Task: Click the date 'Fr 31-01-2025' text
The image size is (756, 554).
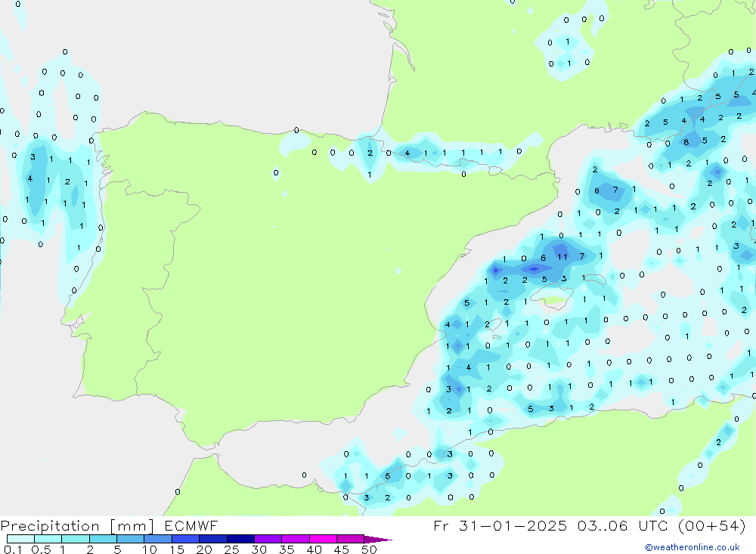Action: tap(500, 526)
